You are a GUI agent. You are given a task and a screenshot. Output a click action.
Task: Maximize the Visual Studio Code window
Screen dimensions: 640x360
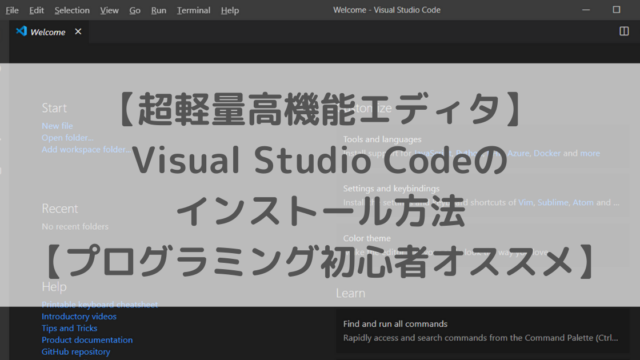(x=616, y=9)
